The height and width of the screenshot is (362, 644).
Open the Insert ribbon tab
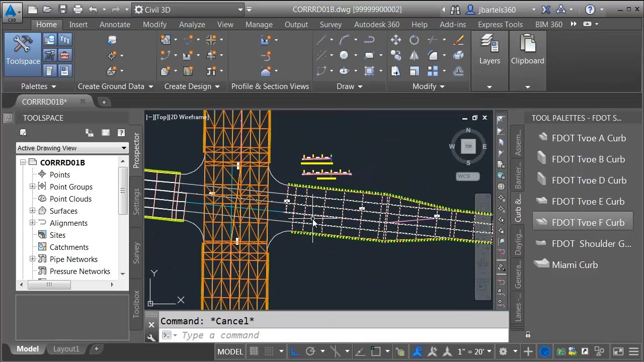point(78,24)
